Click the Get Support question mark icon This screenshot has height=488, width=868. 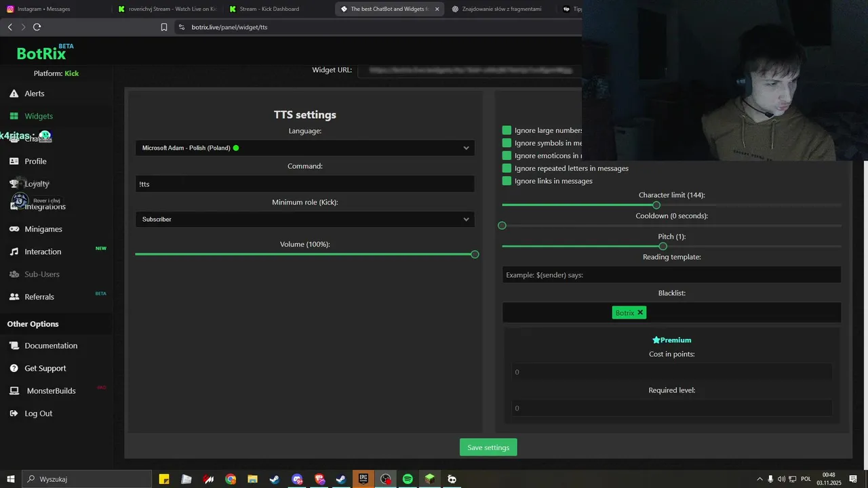coord(14,368)
